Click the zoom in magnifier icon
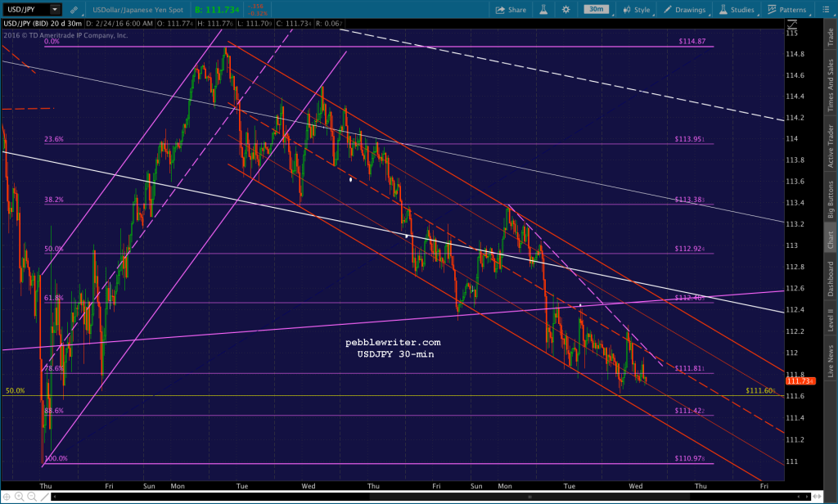The height and width of the screenshot is (504, 838). (x=20, y=497)
